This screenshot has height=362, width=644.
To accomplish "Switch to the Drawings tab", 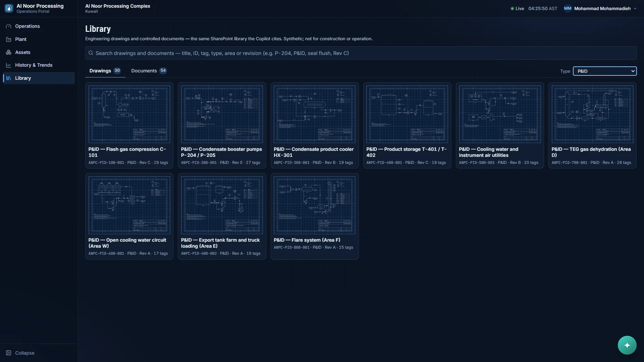I will click(105, 71).
